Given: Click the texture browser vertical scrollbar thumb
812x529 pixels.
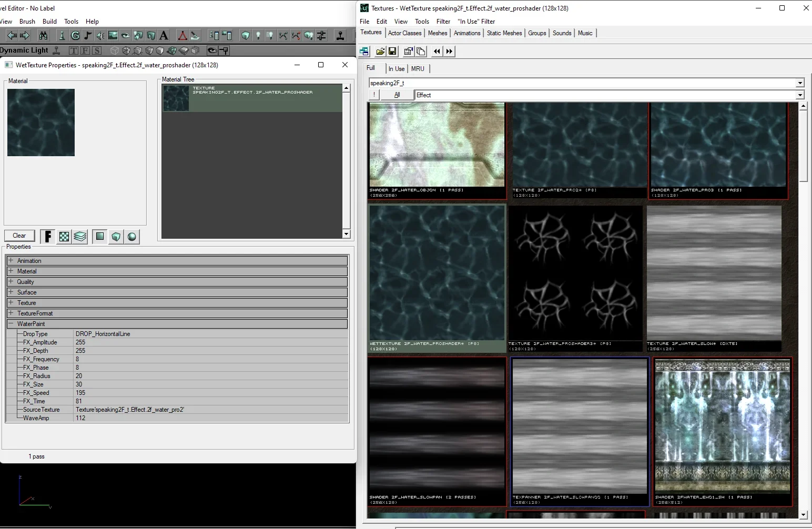Looking at the screenshot, I should pyautogui.click(x=803, y=146).
